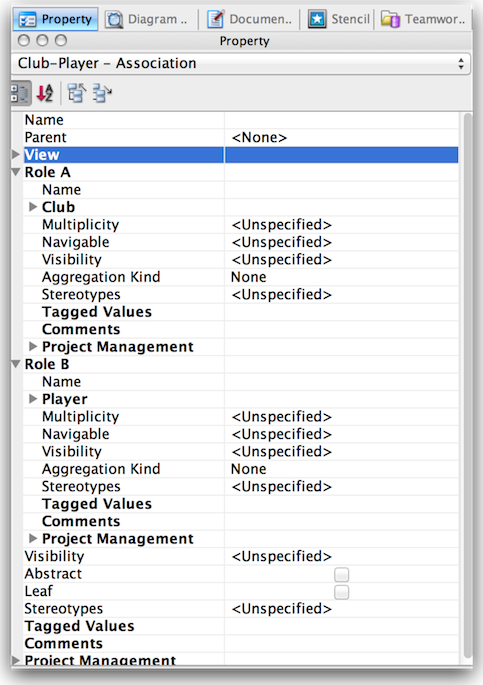Click the Documentation tab pencil icon
Image resolution: width=483 pixels, height=685 pixels.
pos(215,20)
